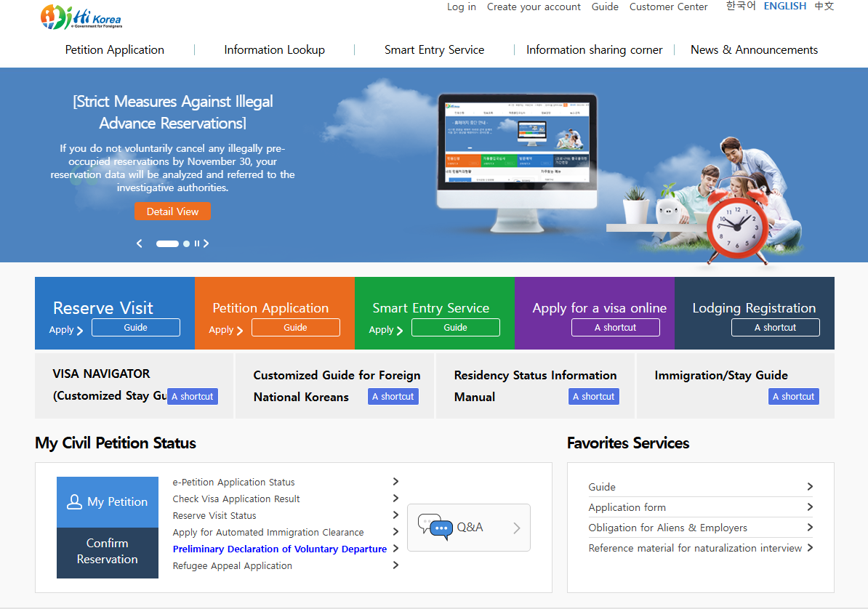This screenshot has height=609, width=868.
Task: Click the second carousel indicator dot
Action: [x=187, y=243]
